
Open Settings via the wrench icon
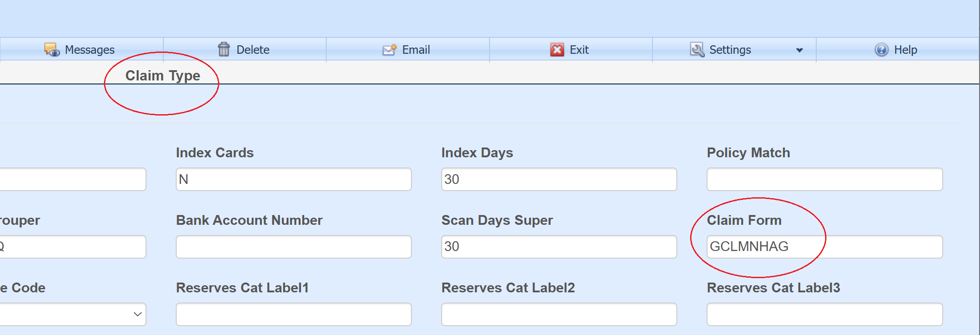click(x=697, y=50)
